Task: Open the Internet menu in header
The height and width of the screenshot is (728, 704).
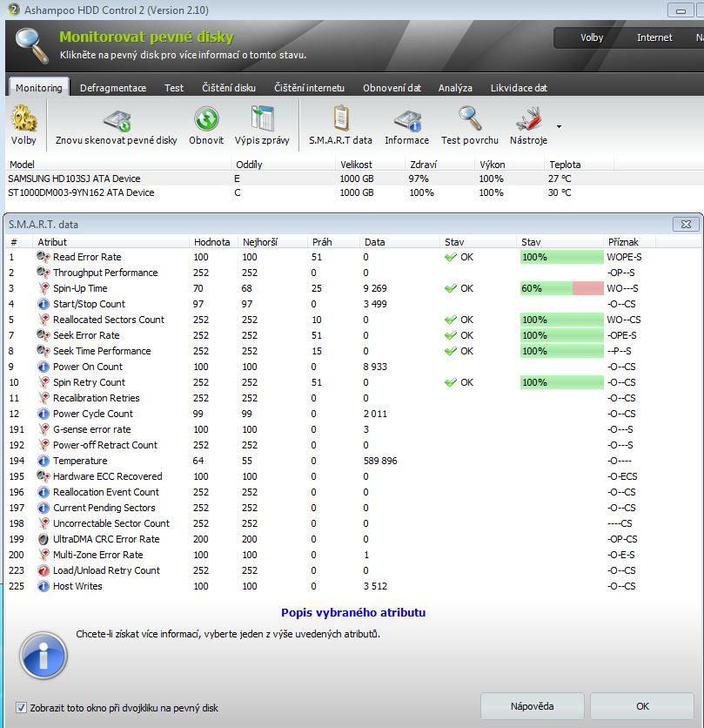Action: [654, 37]
